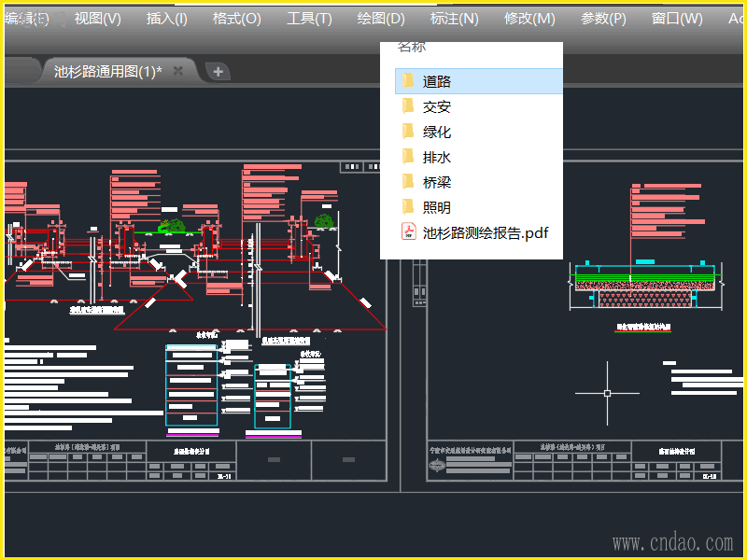
Task: Click the 交安 folder name
Action: coord(437,106)
